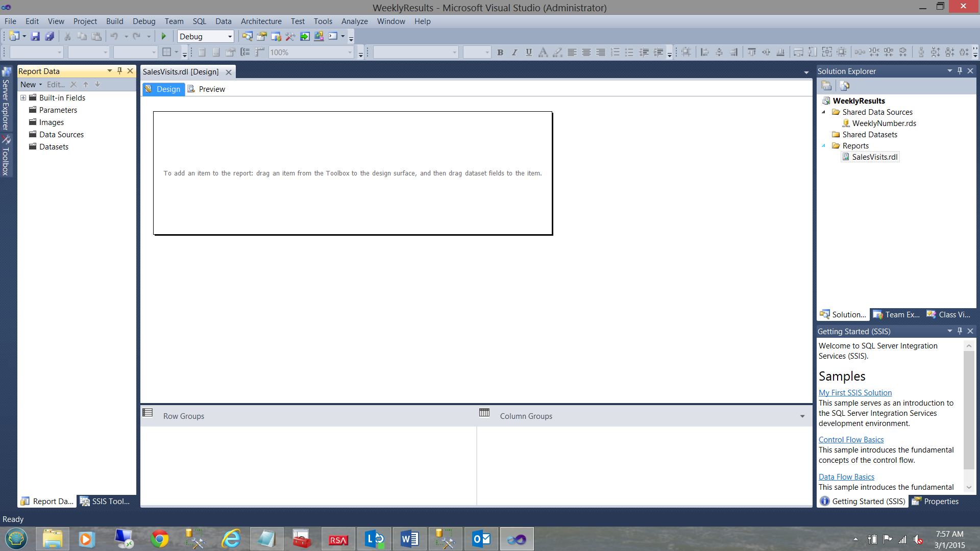Open the My First SSIS Solution link
The width and height of the screenshot is (980, 551).
[855, 393]
